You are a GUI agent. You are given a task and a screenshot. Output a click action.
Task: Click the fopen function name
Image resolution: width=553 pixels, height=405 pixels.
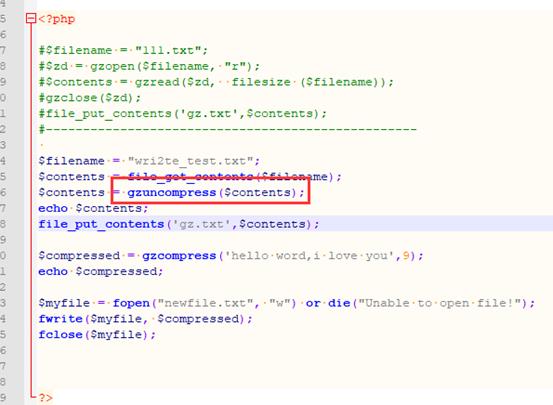tap(131, 303)
